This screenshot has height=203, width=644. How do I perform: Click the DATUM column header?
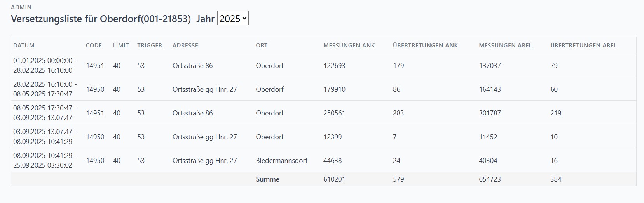(24, 45)
